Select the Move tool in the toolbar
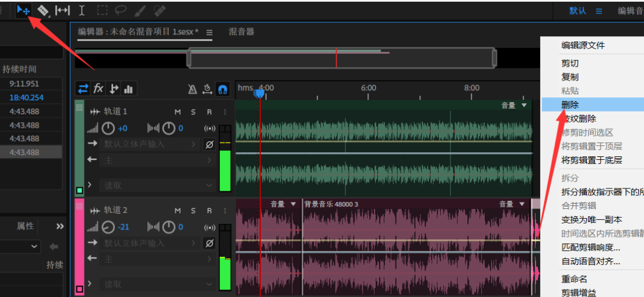This screenshot has width=644, height=297. 23,10
